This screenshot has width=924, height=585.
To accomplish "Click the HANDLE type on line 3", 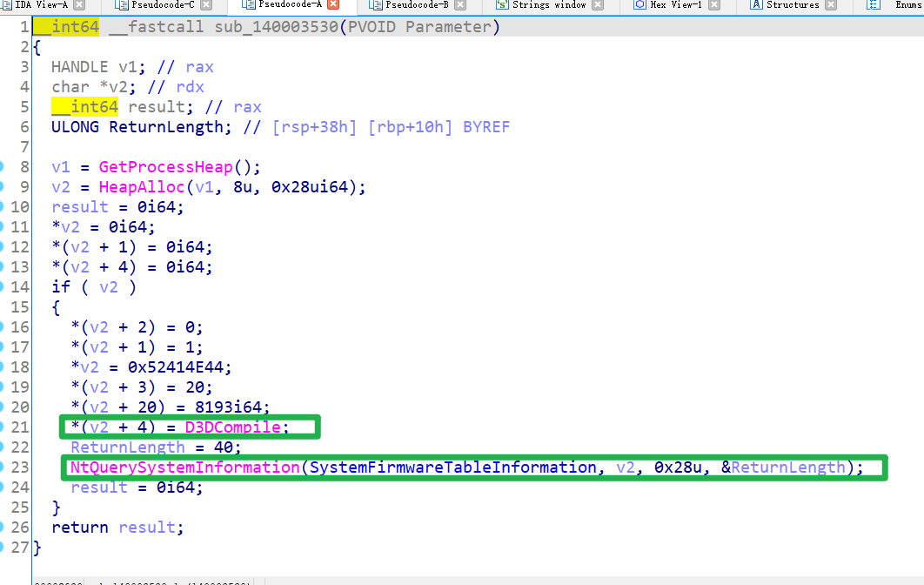I will pos(79,67).
